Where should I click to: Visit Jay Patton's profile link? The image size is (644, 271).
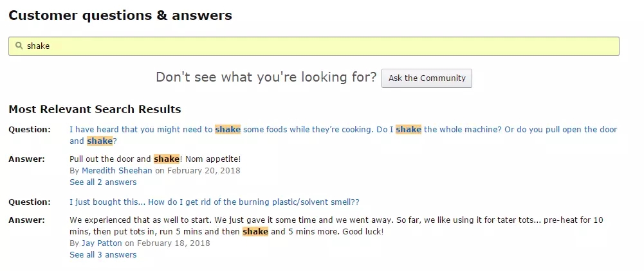pos(102,243)
